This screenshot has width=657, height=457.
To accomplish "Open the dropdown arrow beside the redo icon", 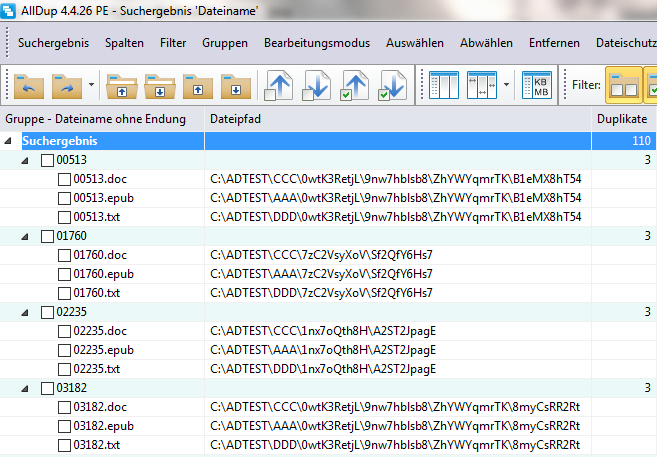I will [x=92, y=86].
